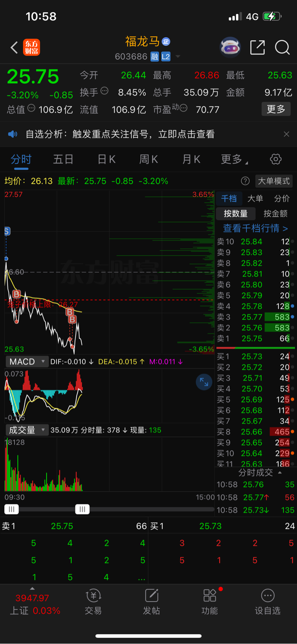Open the 上证 3947.97 index ticker
The image size is (297, 644).
coord(35,604)
